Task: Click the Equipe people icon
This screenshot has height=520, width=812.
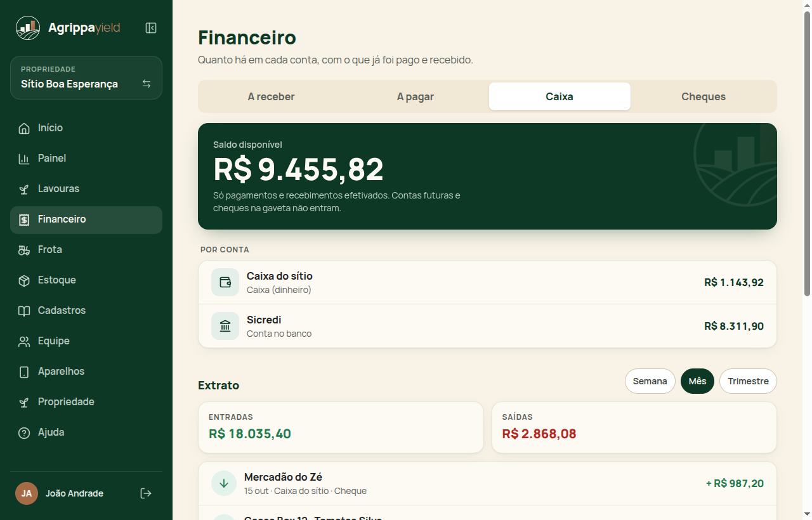Action: (24, 341)
